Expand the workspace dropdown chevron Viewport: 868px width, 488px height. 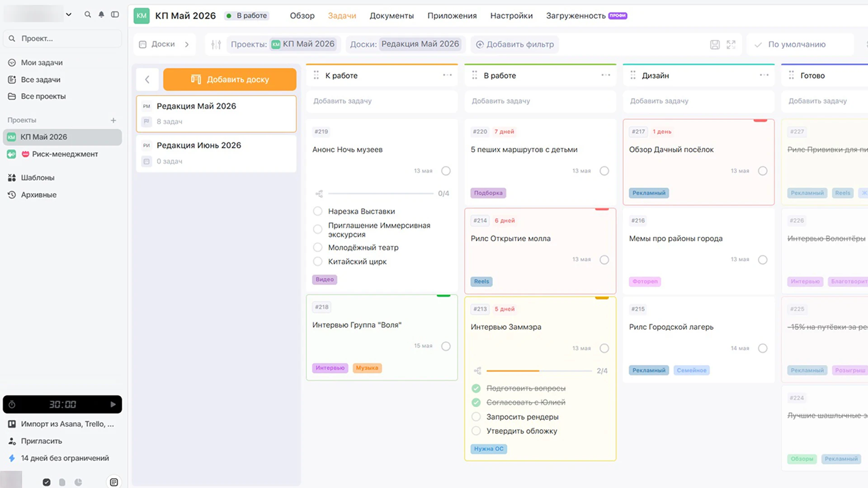tap(69, 14)
